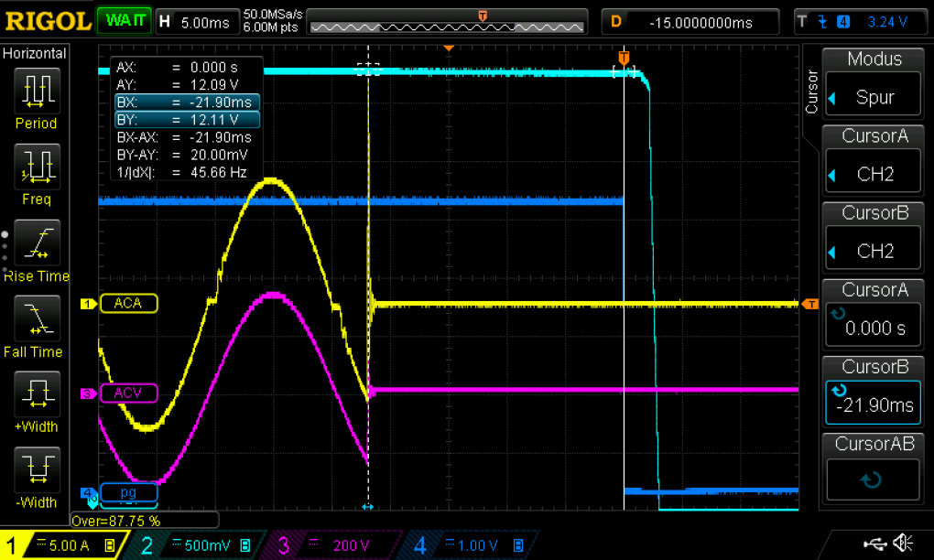
Task: Click the cursor B position marker at bottom
Action: tap(367, 507)
